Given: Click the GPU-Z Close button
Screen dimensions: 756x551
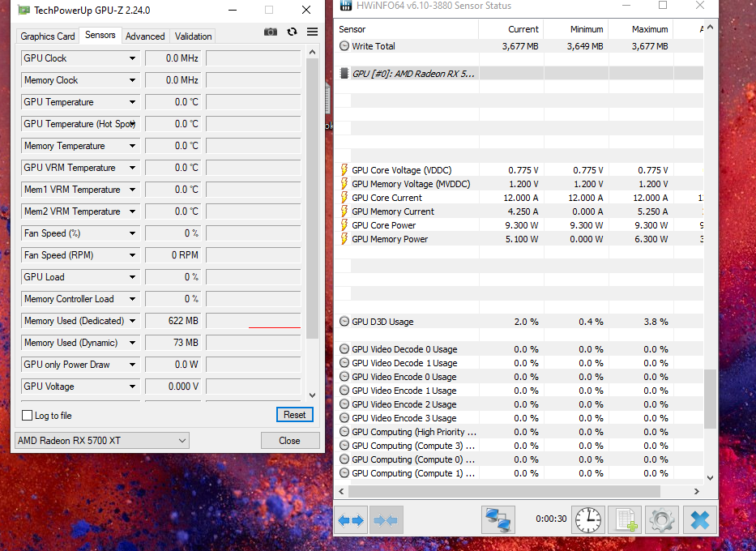Looking at the screenshot, I should coord(290,441).
